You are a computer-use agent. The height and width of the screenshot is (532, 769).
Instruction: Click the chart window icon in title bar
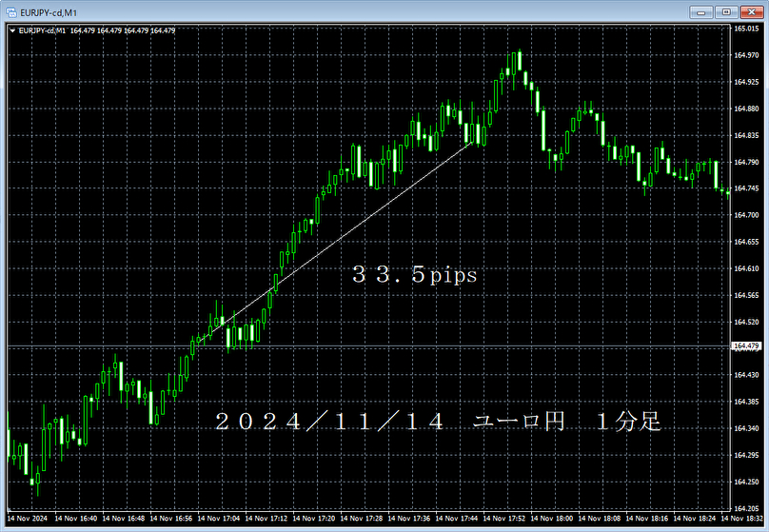coord(11,11)
